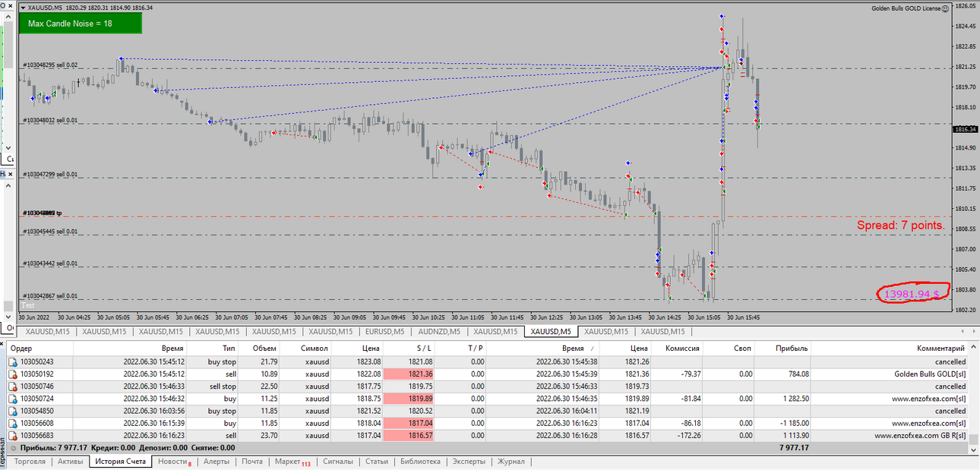980x470 pixels.
Task: Open the Маркет tab
Action: [292, 462]
